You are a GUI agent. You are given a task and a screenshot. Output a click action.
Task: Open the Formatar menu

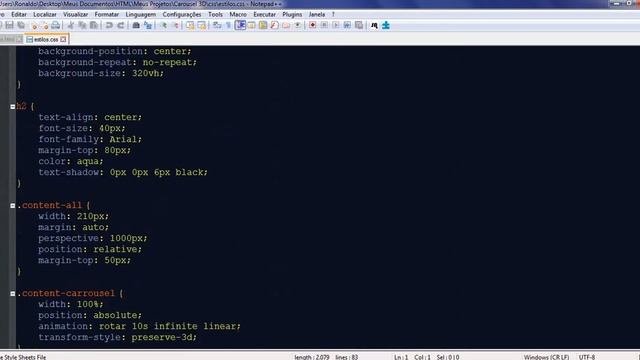point(107,14)
